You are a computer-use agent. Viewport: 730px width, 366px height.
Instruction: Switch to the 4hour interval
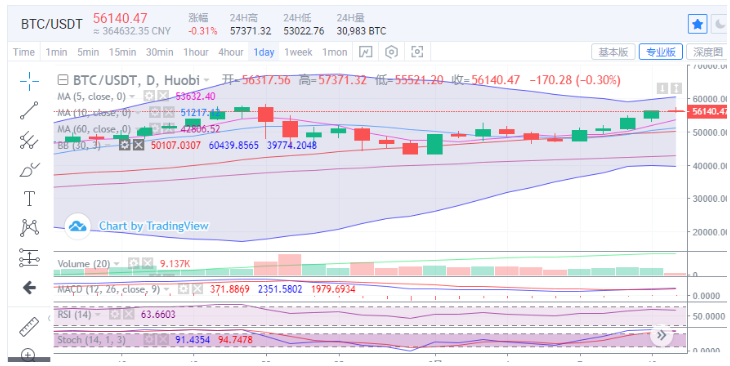231,52
